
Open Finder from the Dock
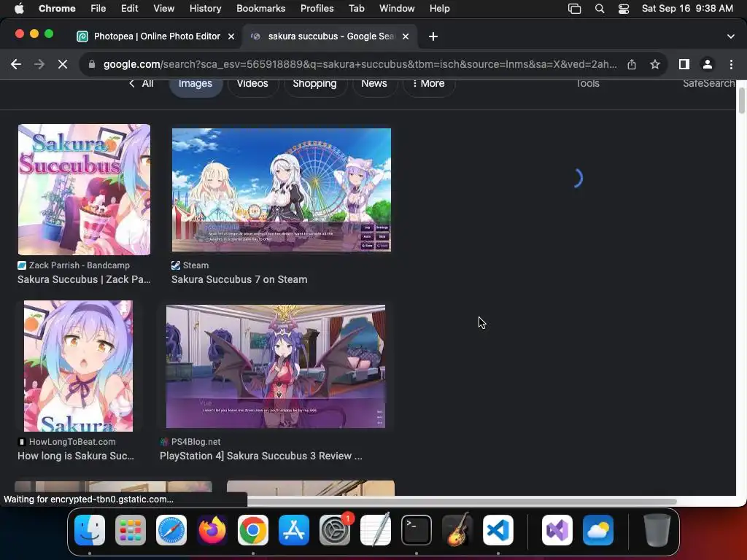pos(90,530)
